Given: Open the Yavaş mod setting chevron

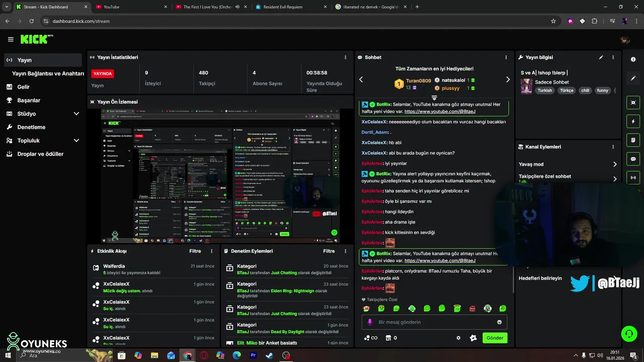Looking at the screenshot, I should [615, 164].
